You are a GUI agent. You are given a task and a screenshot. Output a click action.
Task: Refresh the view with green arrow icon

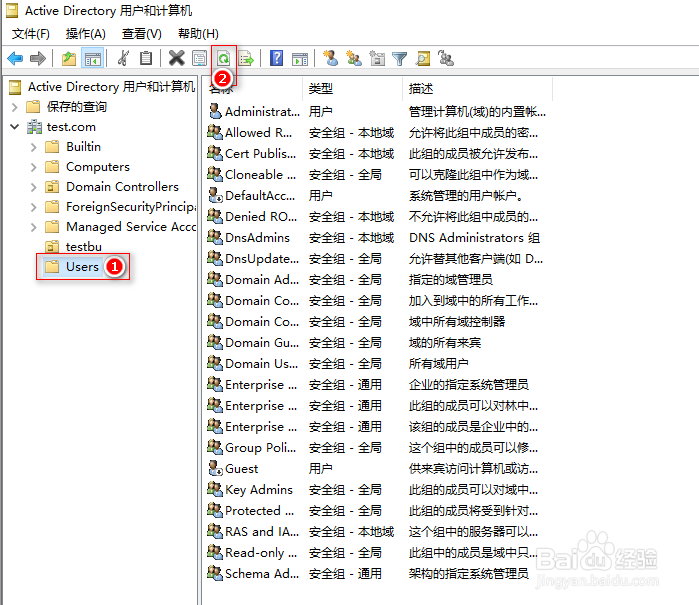[223, 58]
